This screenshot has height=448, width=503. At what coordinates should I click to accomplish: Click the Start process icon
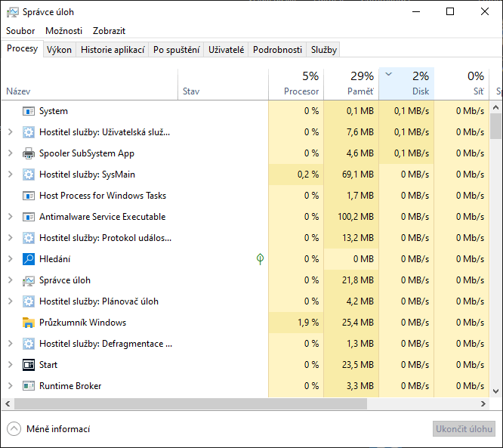[29, 365]
